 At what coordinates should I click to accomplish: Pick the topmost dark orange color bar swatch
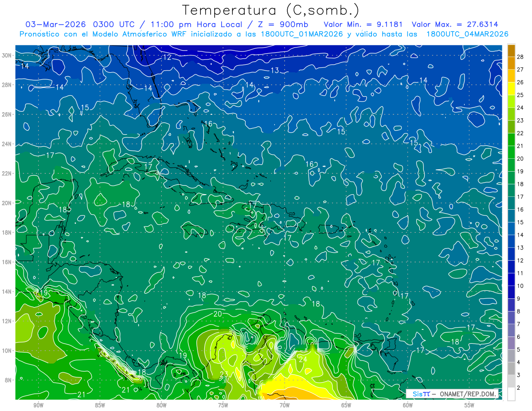coord(511,50)
